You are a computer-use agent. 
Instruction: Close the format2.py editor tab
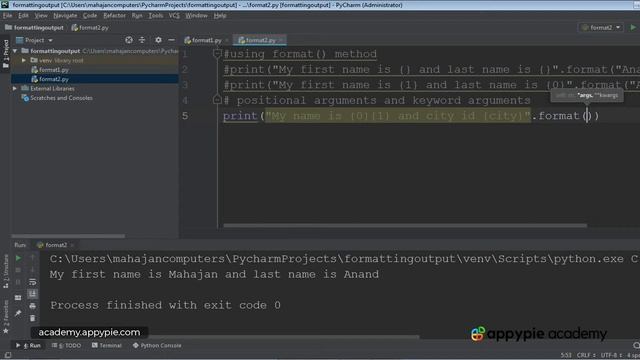click(281, 40)
